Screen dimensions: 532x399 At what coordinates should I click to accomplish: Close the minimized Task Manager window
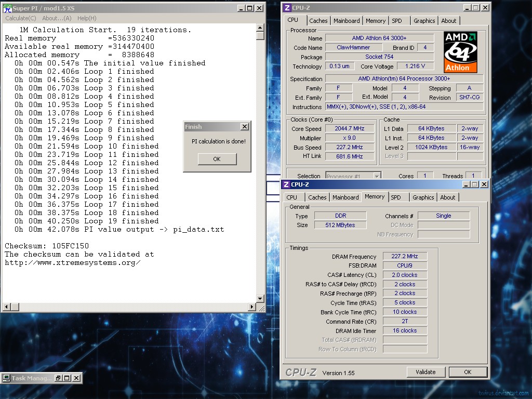76,378
